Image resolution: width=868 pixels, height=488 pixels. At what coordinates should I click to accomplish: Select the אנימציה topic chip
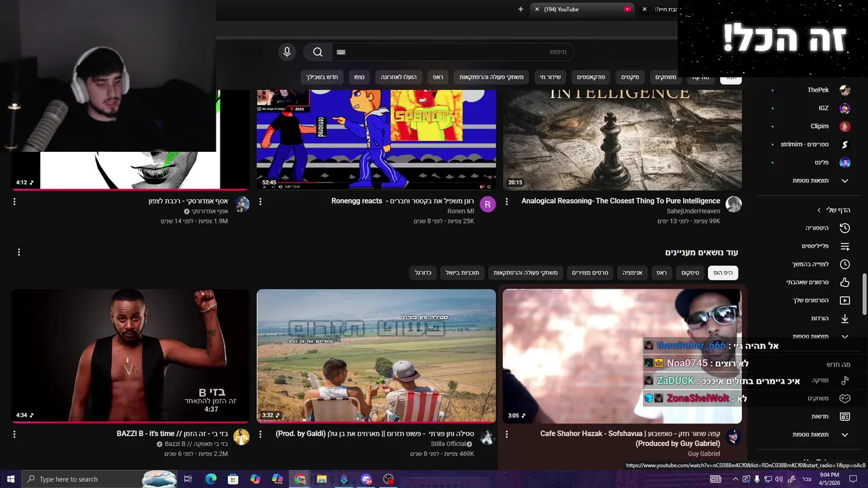[632, 272]
